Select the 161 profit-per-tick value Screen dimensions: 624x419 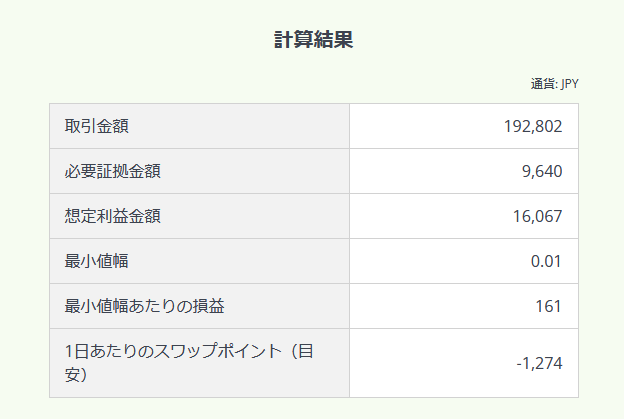click(x=549, y=306)
